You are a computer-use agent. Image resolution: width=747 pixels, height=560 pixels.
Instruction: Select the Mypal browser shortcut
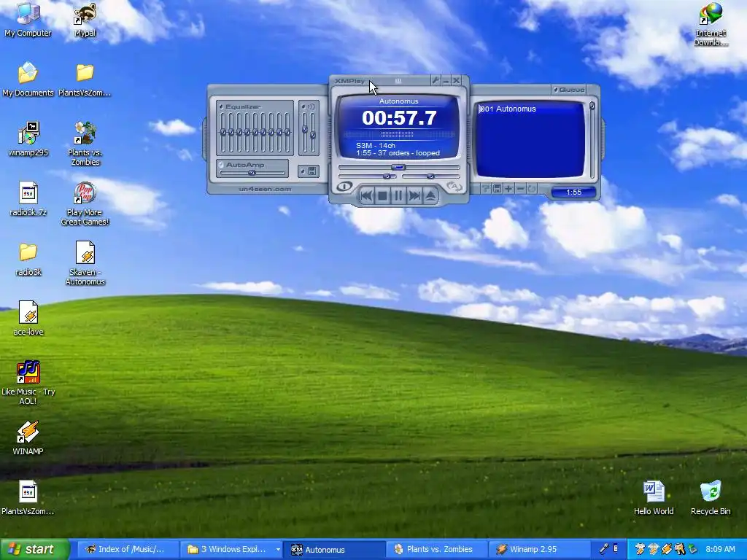pos(85,20)
